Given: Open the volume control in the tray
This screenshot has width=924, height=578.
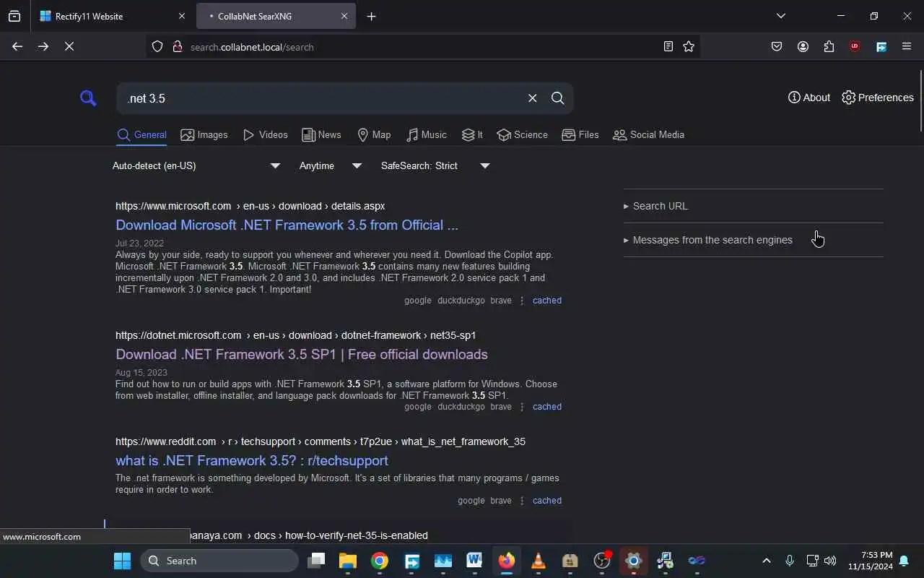Looking at the screenshot, I should [830, 561].
